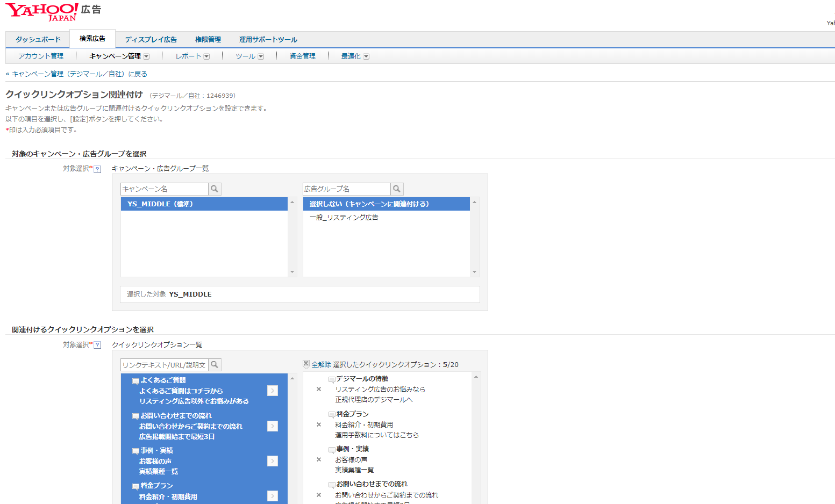Screen dimensions: 835x504
Task: Click the campaign name search magnifier icon
Action: [215, 189]
